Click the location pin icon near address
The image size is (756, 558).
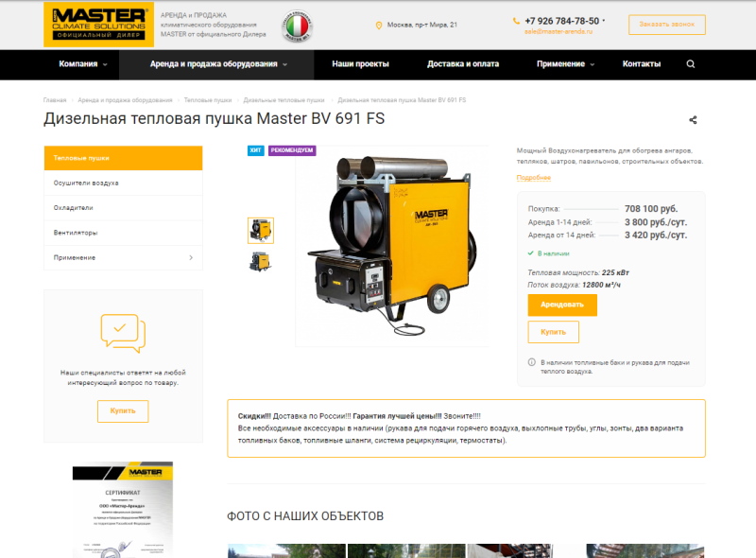379,25
